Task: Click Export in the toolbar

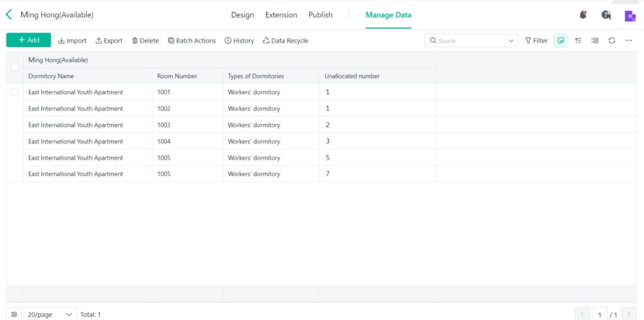Action: (x=109, y=41)
